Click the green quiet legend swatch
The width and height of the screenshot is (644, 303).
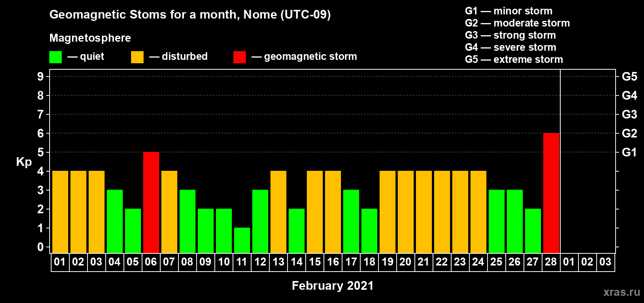click(55, 57)
